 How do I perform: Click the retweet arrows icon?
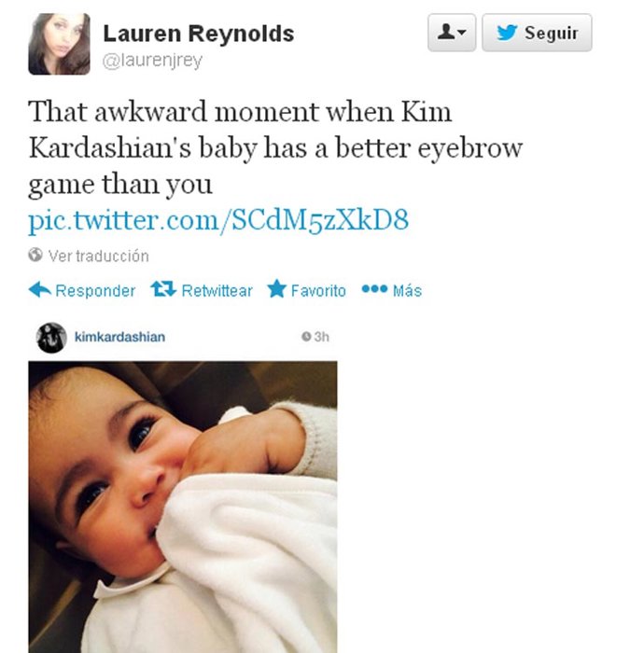coord(163,288)
